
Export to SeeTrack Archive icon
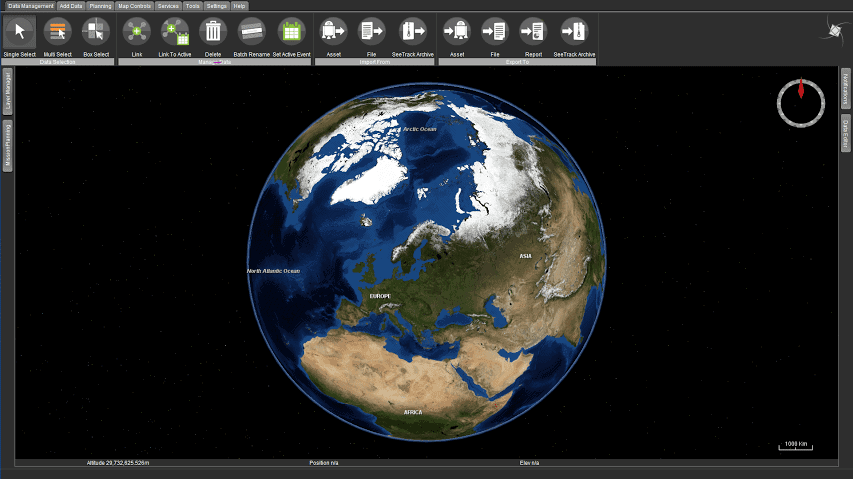point(574,32)
